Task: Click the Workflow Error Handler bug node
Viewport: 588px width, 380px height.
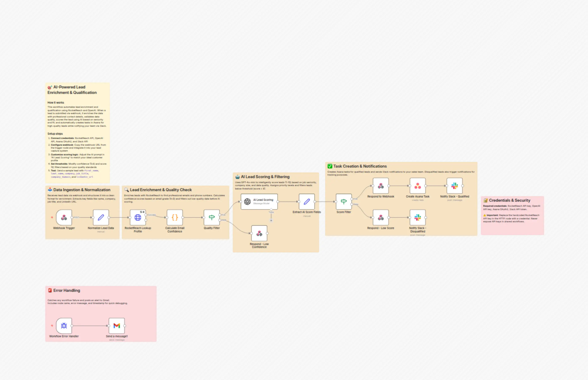Action: point(64,326)
